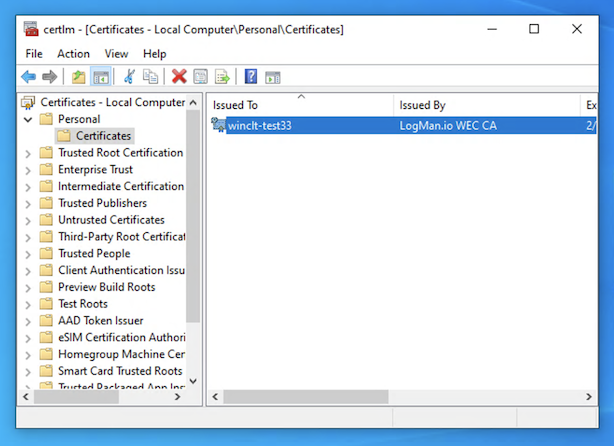Maximize the certlm window

click(534, 29)
